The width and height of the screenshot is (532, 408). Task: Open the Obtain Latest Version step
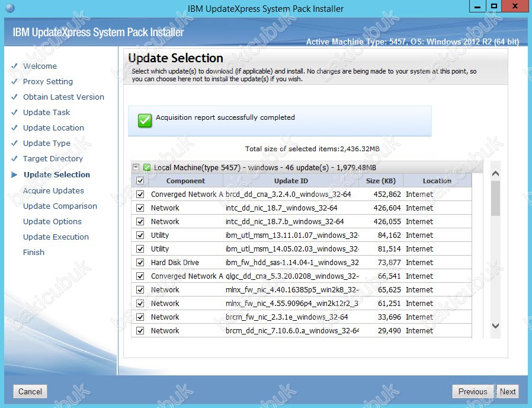63,97
